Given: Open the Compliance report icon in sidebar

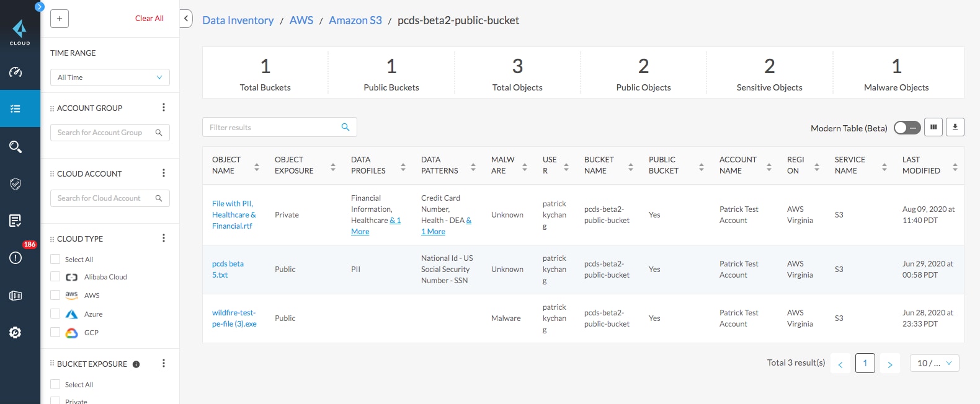Looking at the screenshot, I should tap(16, 221).
